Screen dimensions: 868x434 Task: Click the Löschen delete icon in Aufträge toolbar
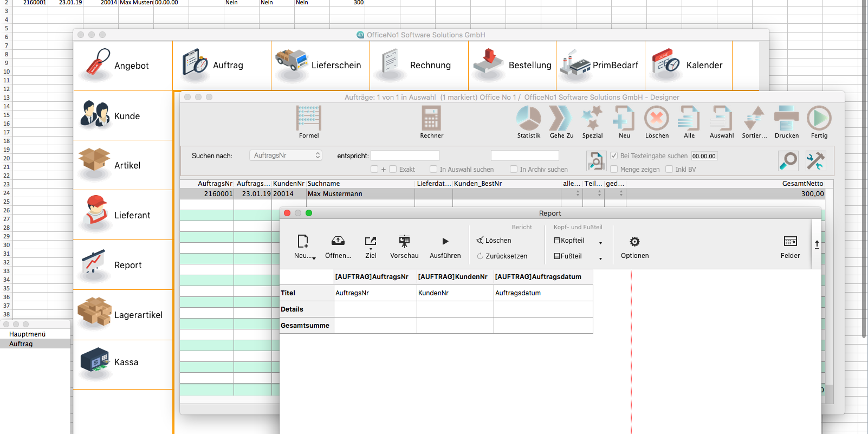click(657, 122)
